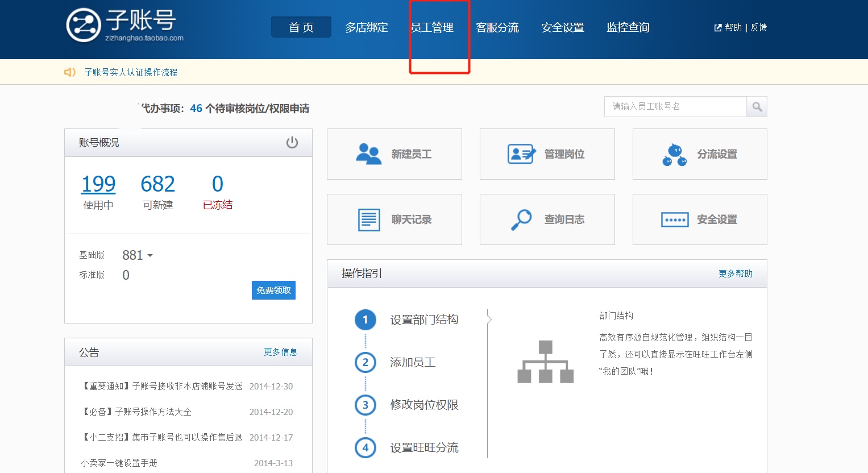Open notice 小卖家一键设置手册

coord(119,463)
